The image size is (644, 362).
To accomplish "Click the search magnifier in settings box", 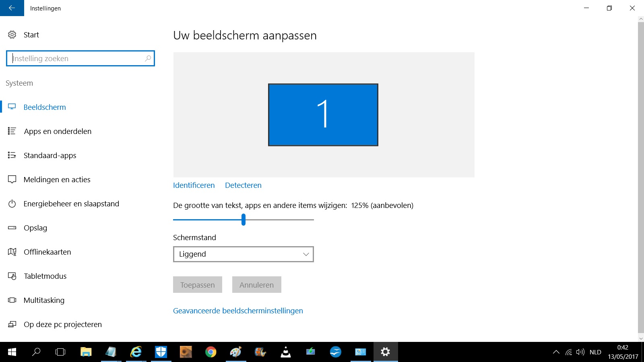I will coord(148,58).
